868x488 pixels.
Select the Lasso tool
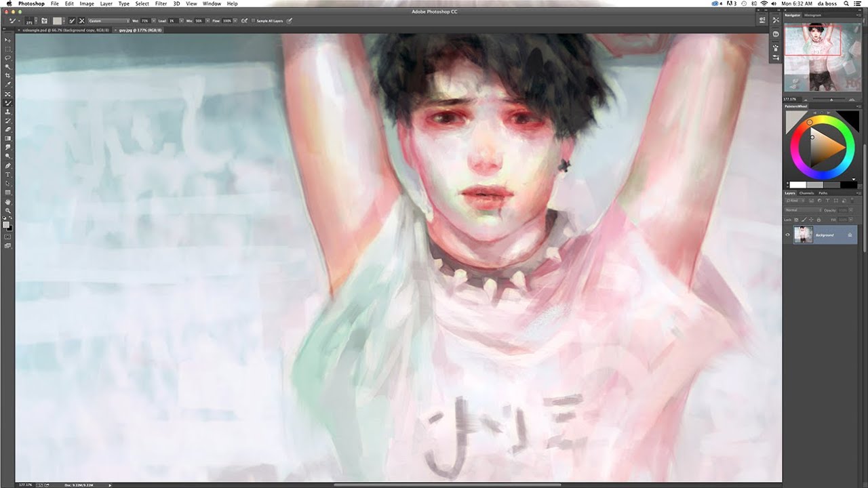pyautogui.click(x=7, y=58)
